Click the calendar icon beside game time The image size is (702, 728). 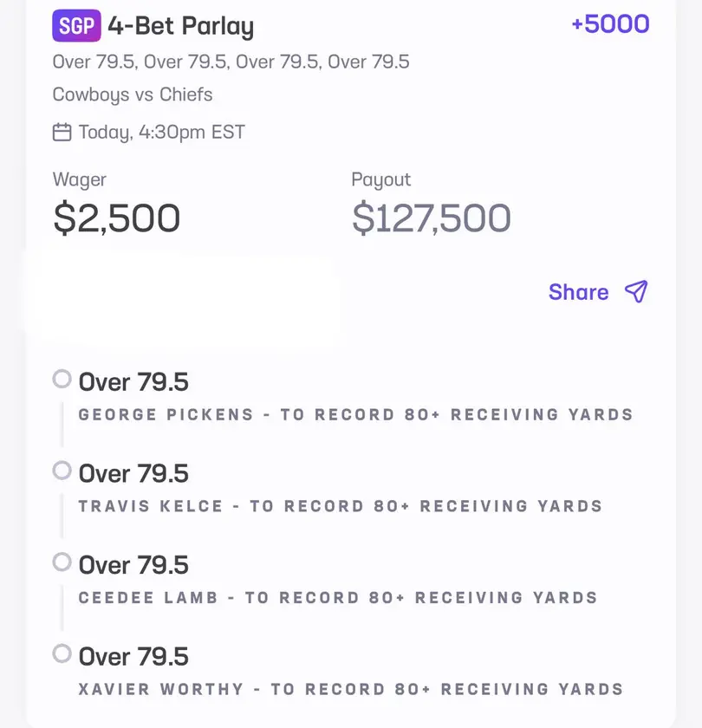[62, 133]
